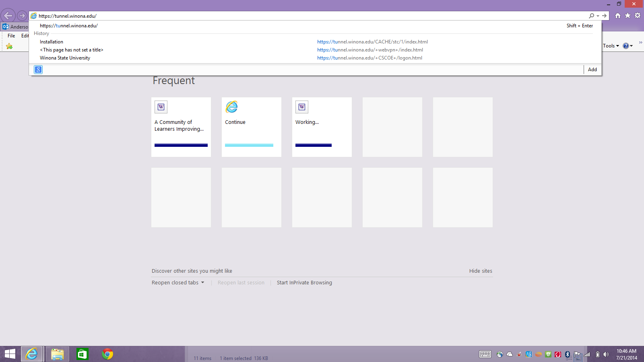Click the browser Back arrow button
Image resolution: width=644 pixels, height=362 pixels.
(x=8, y=16)
